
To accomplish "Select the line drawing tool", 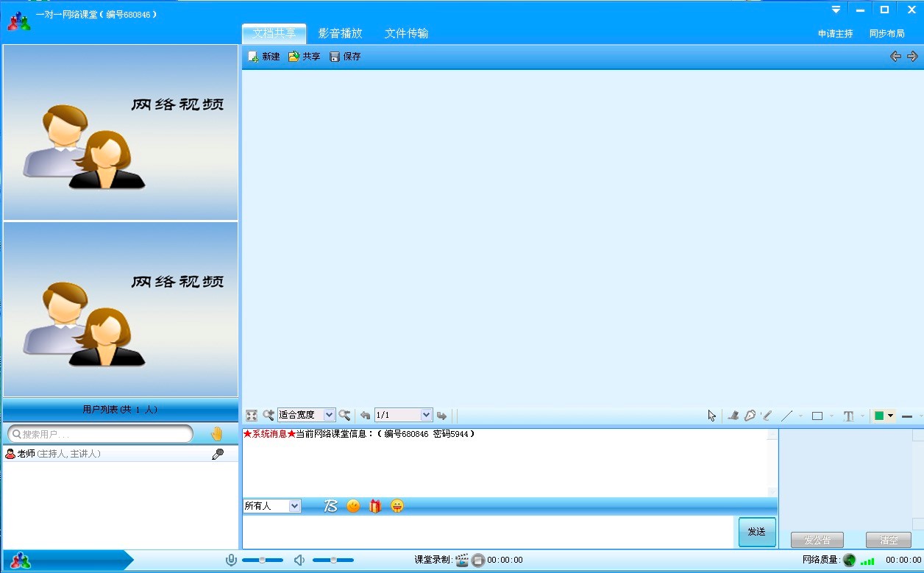I will 786,416.
